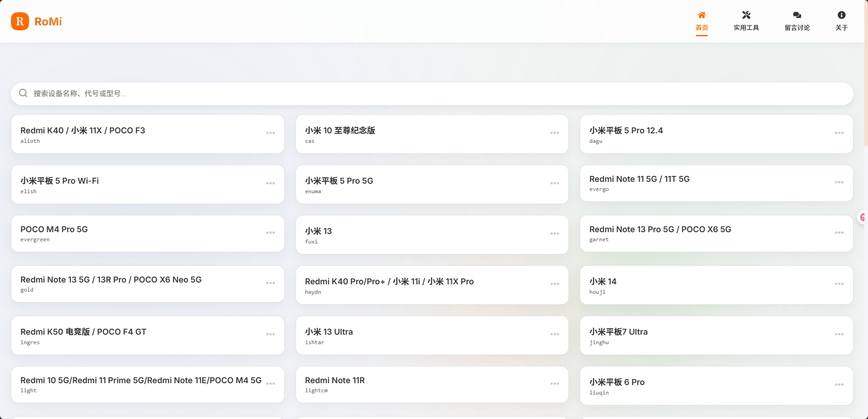This screenshot has width=868, height=419.
Task: Expand the menu for POCO M4 Pro 5G
Action: (x=271, y=233)
